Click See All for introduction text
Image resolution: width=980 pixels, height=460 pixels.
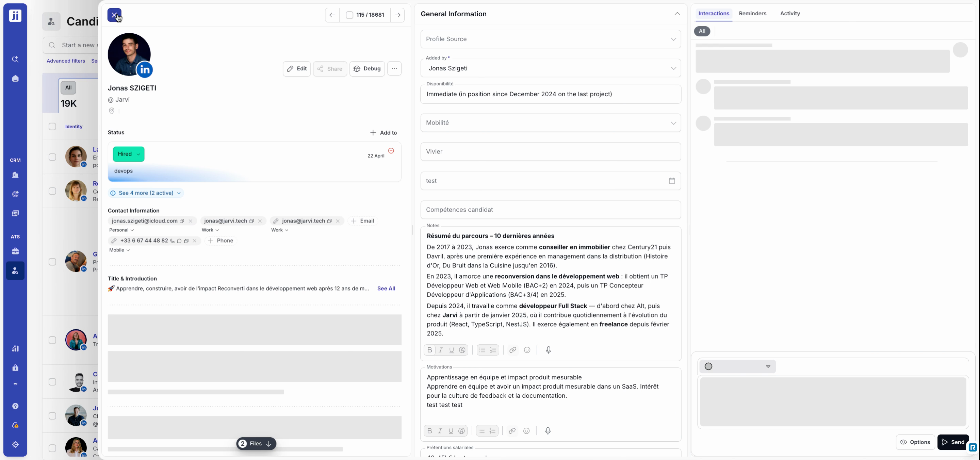coord(386,289)
